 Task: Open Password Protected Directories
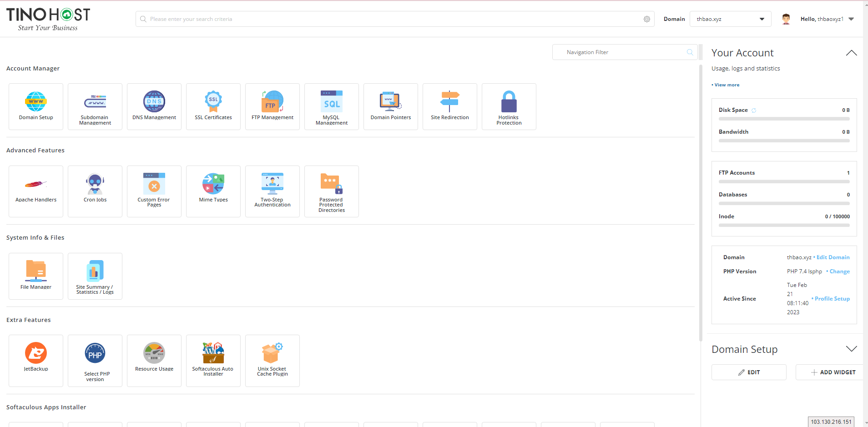(x=332, y=191)
